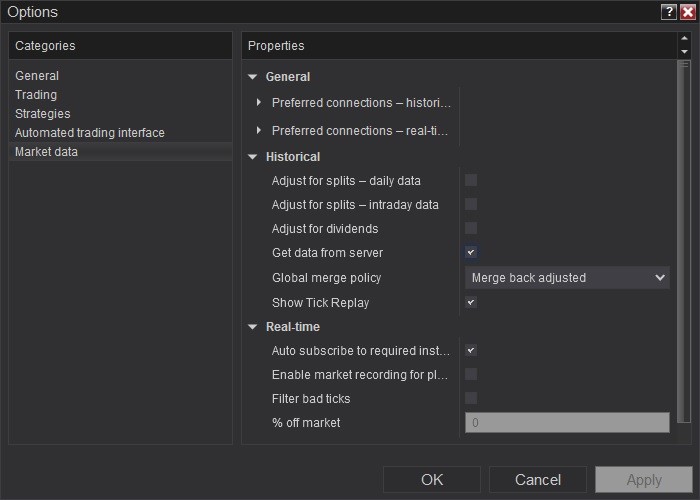Collapse the Historical properties section
Screen dimensions: 700x500
click(254, 157)
